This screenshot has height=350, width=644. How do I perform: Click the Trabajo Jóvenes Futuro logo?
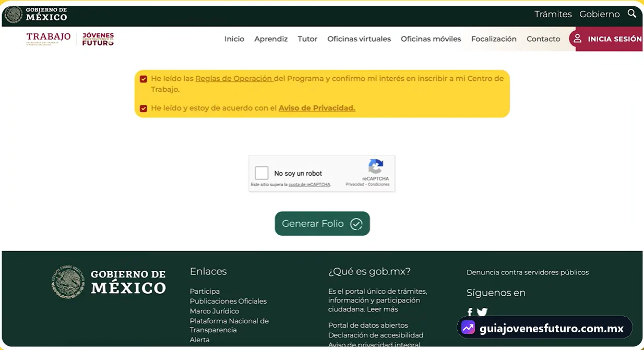click(70, 39)
